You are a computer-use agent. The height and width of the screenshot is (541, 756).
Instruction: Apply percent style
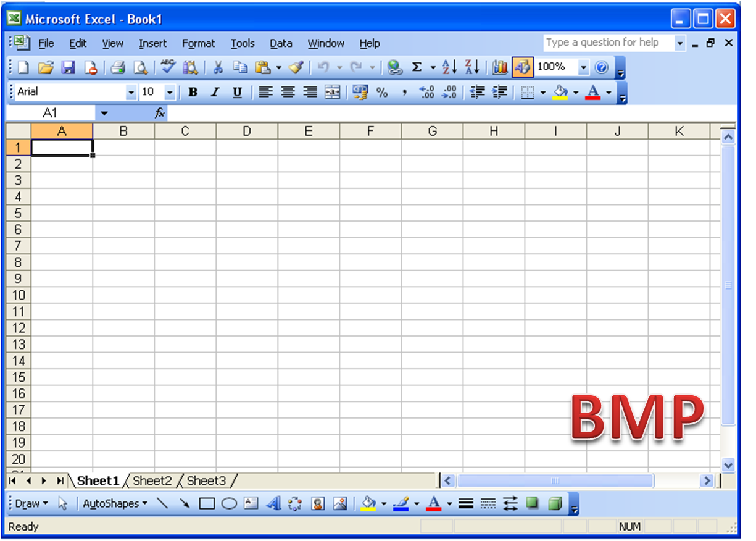382,93
